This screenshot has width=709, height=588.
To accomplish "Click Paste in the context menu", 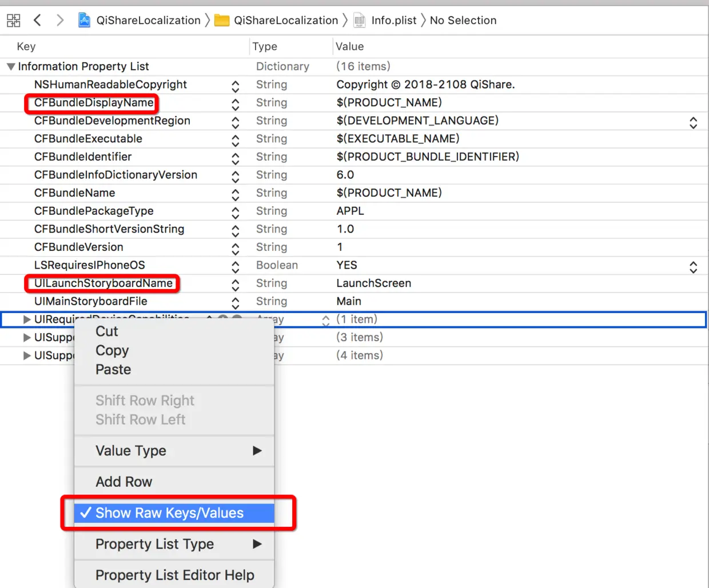I will coord(113,369).
